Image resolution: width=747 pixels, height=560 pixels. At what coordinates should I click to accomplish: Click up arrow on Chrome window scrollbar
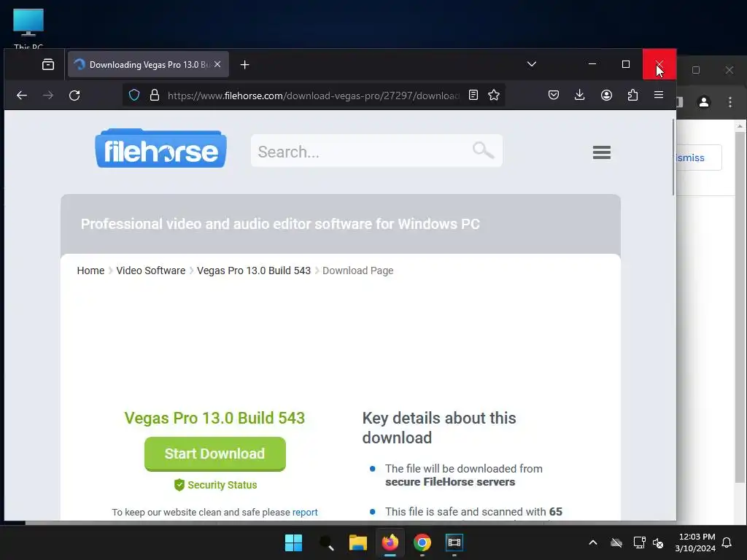tap(740, 126)
